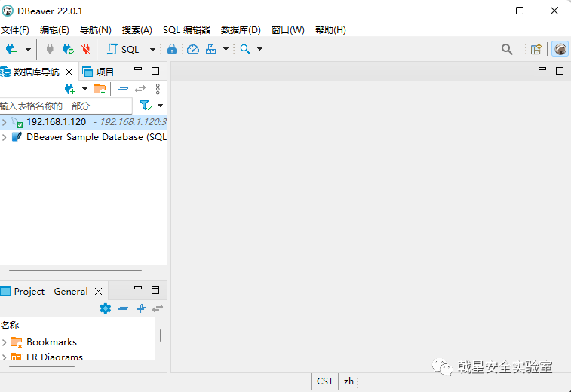Open the 窗口(W) menu
The height and width of the screenshot is (392, 571).
287,30
